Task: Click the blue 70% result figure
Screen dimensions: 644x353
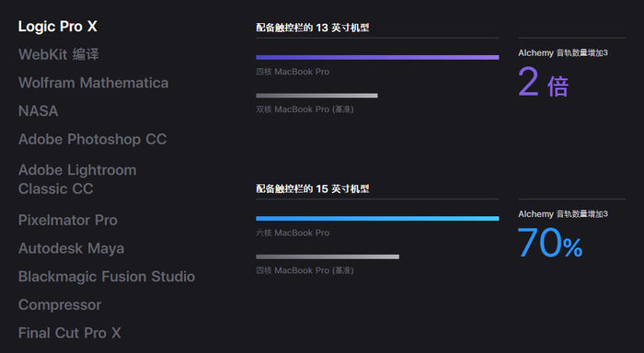Action: (550, 243)
